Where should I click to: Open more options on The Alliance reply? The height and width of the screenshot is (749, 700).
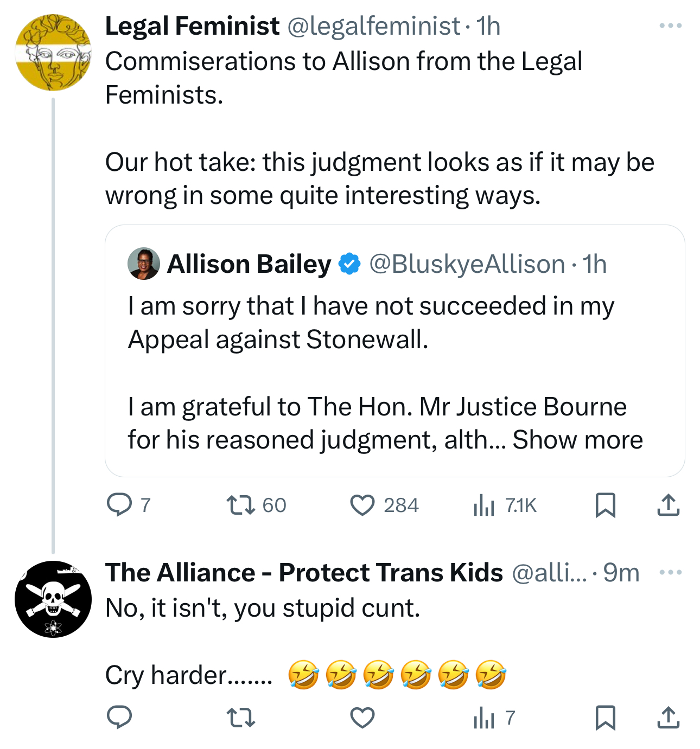671,572
